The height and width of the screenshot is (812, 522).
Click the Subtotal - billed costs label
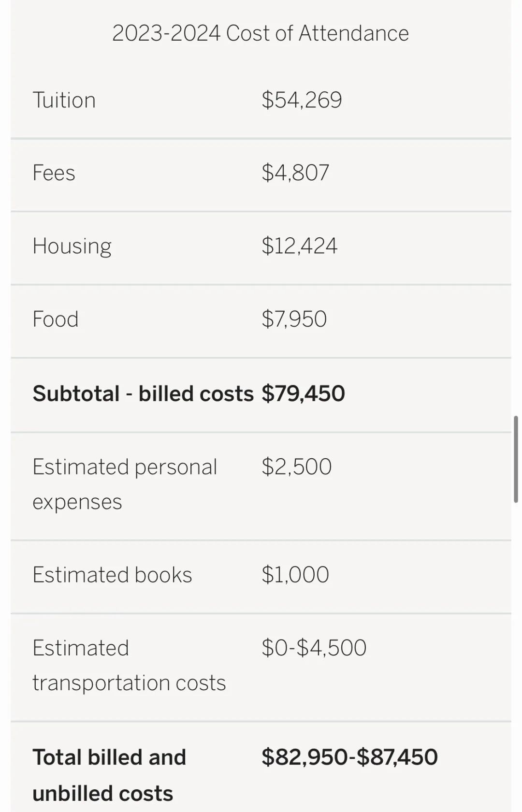click(143, 393)
